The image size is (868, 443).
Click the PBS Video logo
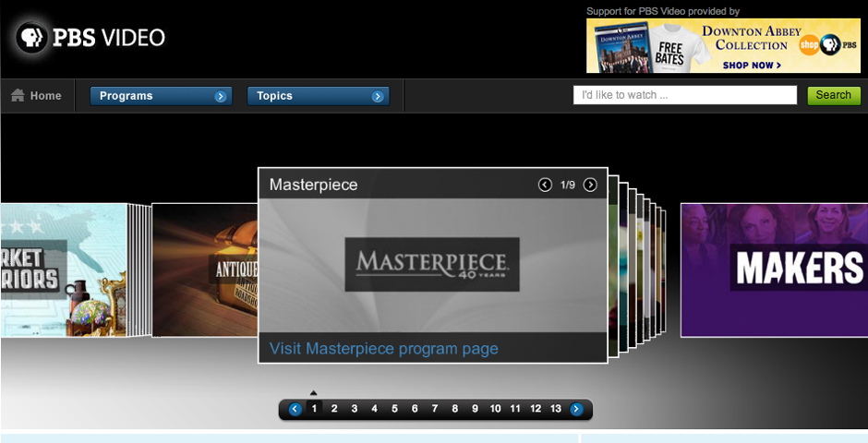coord(90,38)
